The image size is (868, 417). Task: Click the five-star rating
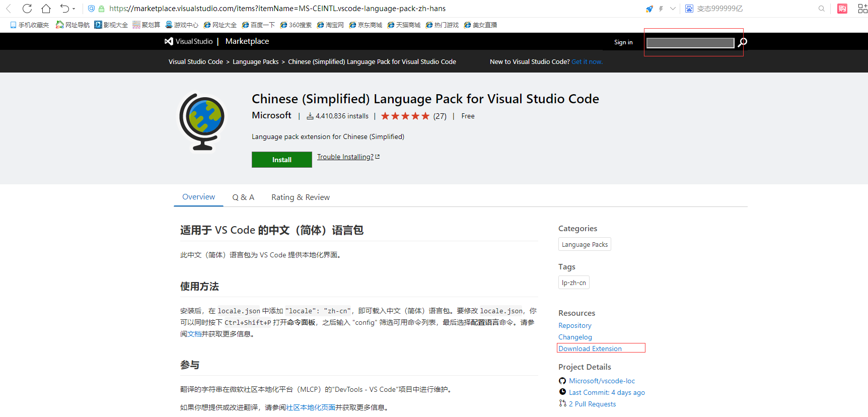pyautogui.click(x=405, y=116)
